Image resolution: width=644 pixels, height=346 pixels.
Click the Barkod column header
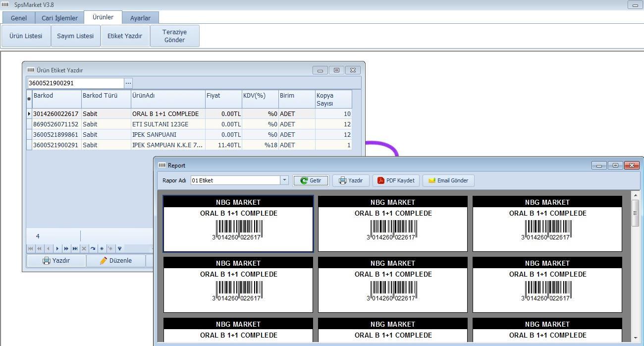56,99
